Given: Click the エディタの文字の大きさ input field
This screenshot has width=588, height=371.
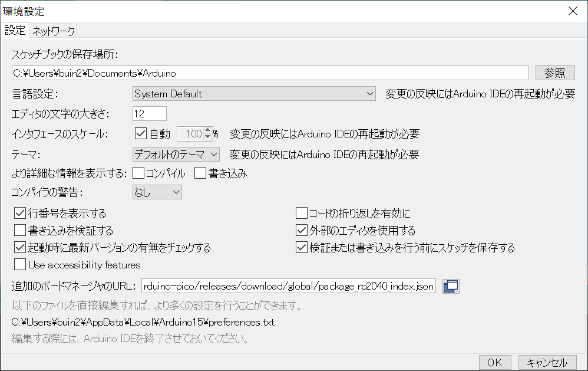Looking at the screenshot, I should coord(150,113).
